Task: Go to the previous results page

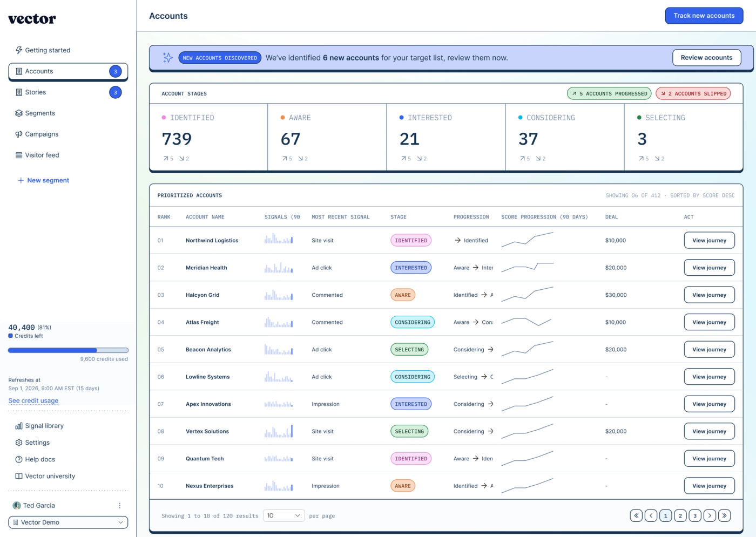Action: pos(651,516)
